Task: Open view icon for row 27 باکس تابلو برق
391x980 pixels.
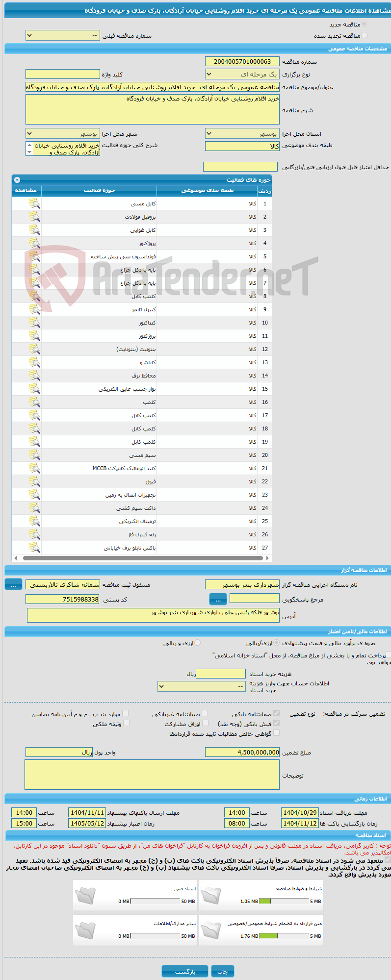Action: [x=34, y=548]
